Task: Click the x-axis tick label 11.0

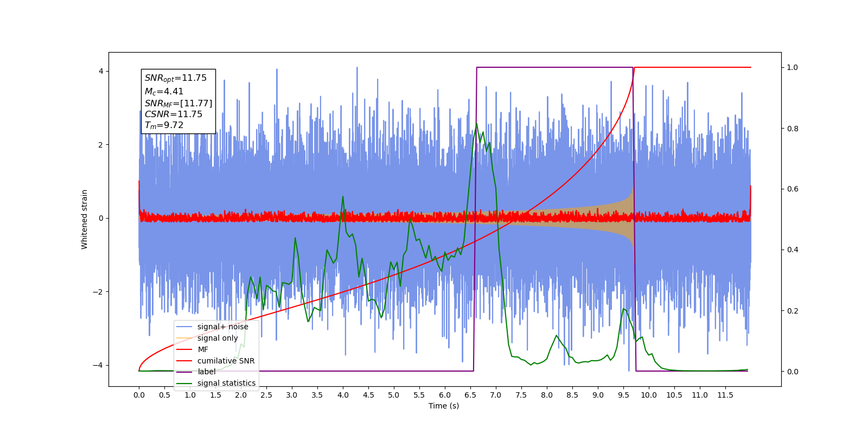Action: pos(700,395)
